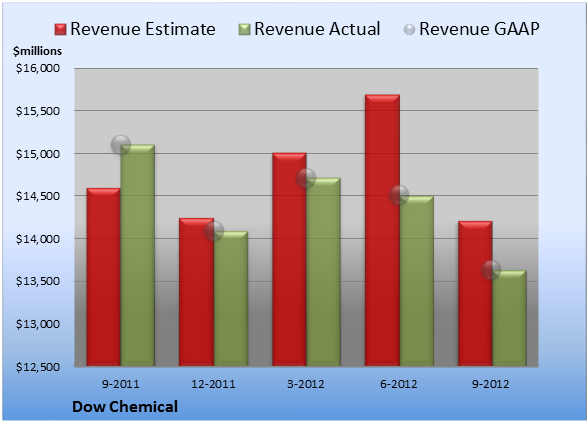Click the '$14,000' axis value

(38, 239)
